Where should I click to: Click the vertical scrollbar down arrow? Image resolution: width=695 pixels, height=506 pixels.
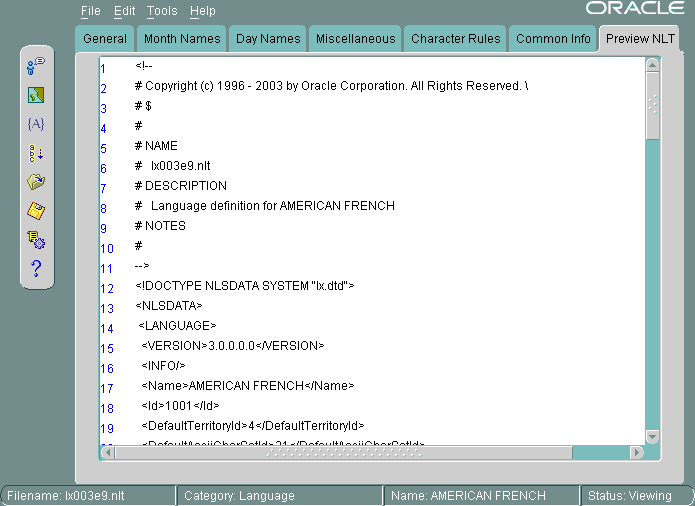point(652,436)
